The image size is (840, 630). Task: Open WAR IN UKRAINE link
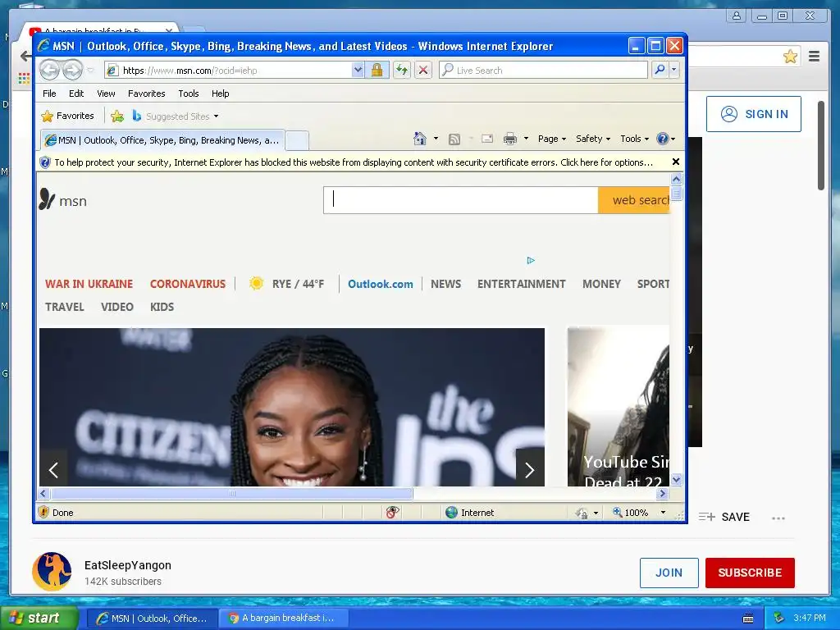89,284
